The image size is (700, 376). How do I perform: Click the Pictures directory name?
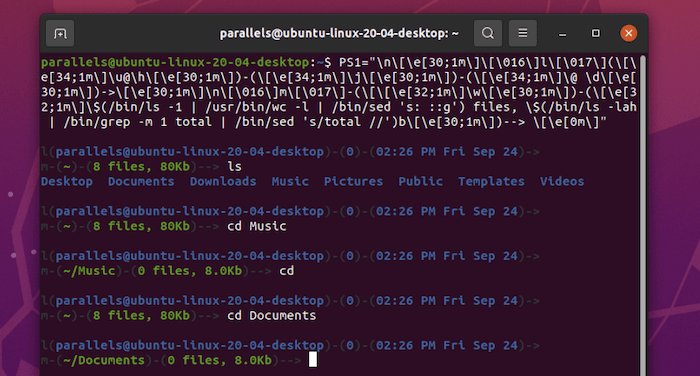(354, 181)
